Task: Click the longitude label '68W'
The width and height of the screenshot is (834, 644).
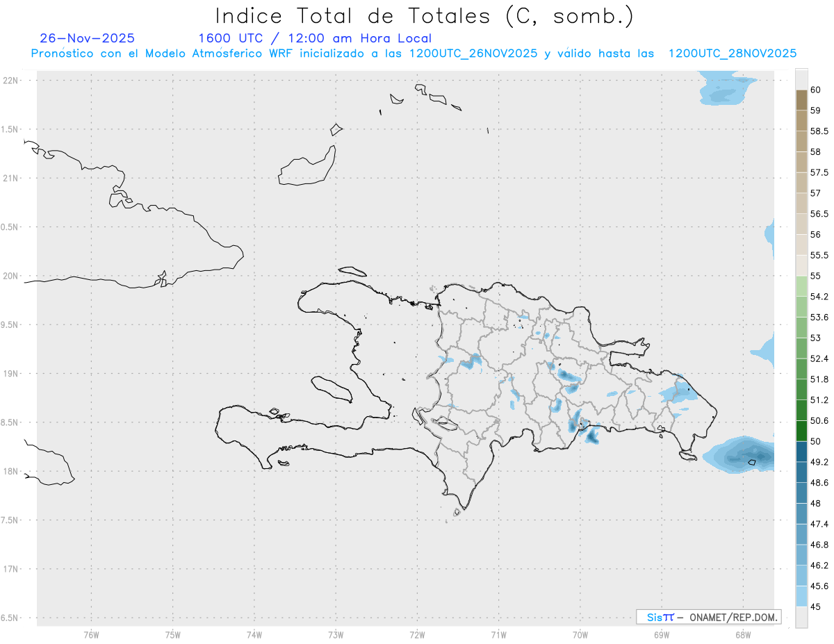Action: tap(743, 635)
